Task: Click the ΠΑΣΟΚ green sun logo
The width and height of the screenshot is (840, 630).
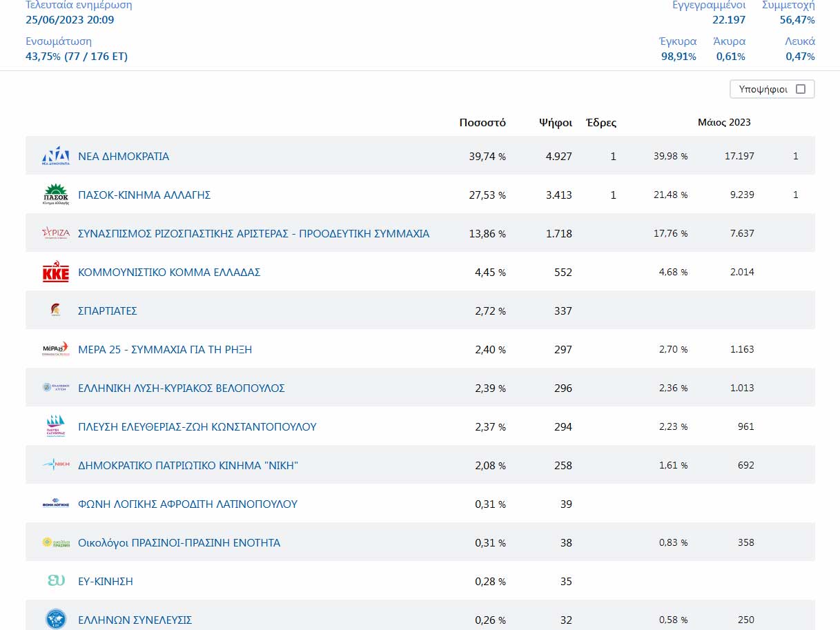Action: 56,195
